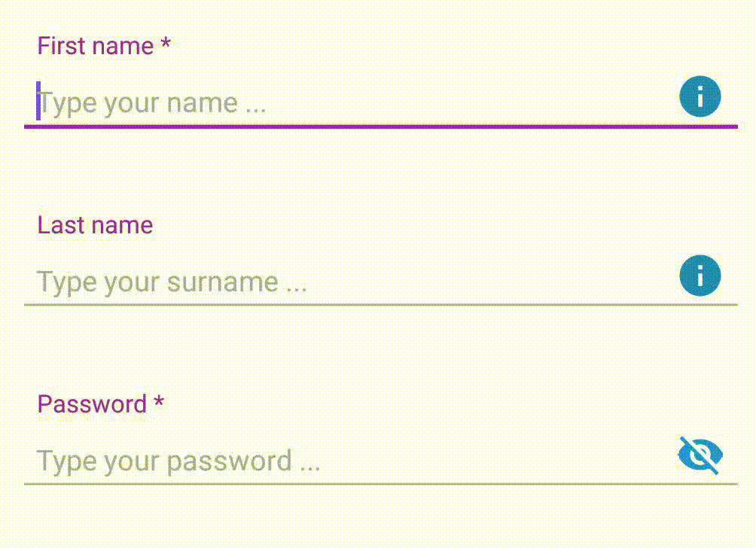The width and height of the screenshot is (756, 548).
Task: Click the required asterisk beside Password
Action: pyautogui.click(x=159, y=401)
